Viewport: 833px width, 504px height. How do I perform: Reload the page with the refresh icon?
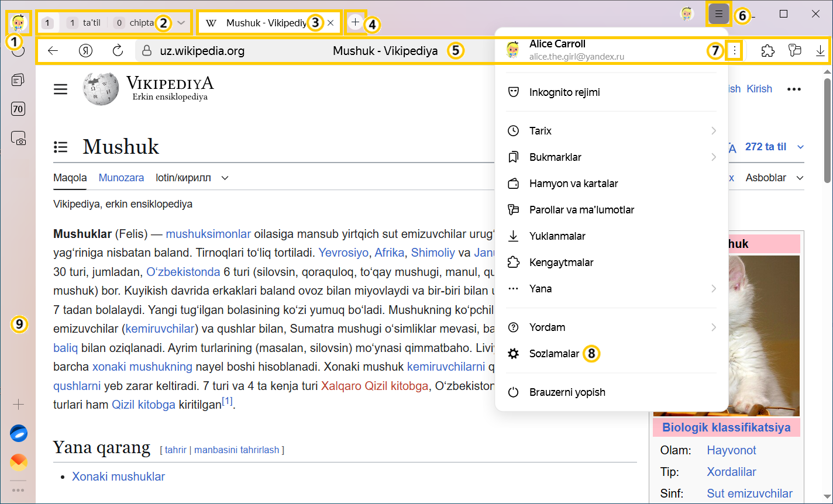pyautogui.click(x=118, y=51)
